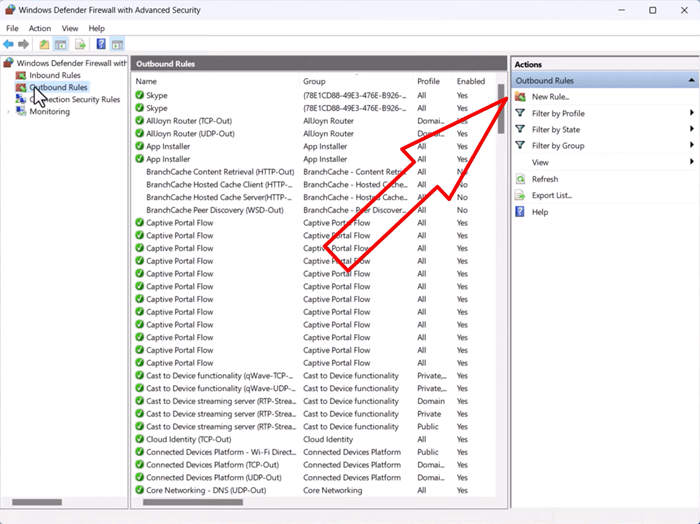Click the Forward arrow in the toolbar
This screenshot has height=524, width=700.
pyautogui.click(x=24, y=44)
